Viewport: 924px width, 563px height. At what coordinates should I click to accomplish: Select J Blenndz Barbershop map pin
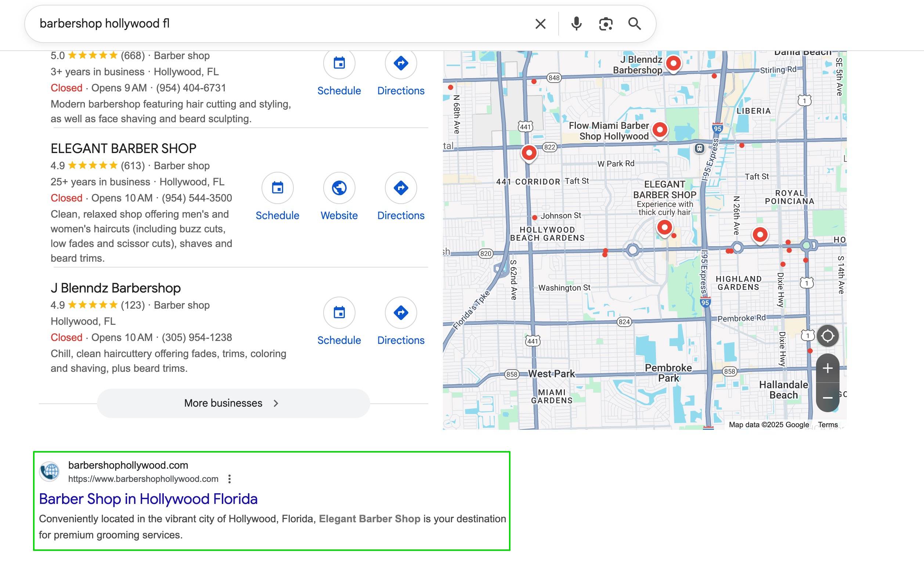673,63
